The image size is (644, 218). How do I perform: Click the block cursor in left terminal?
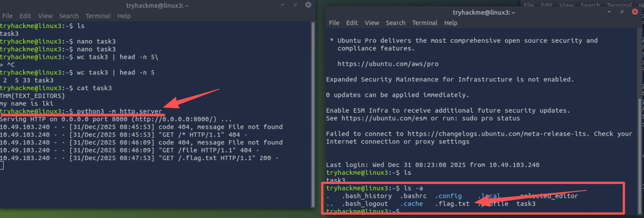[2, 166]
